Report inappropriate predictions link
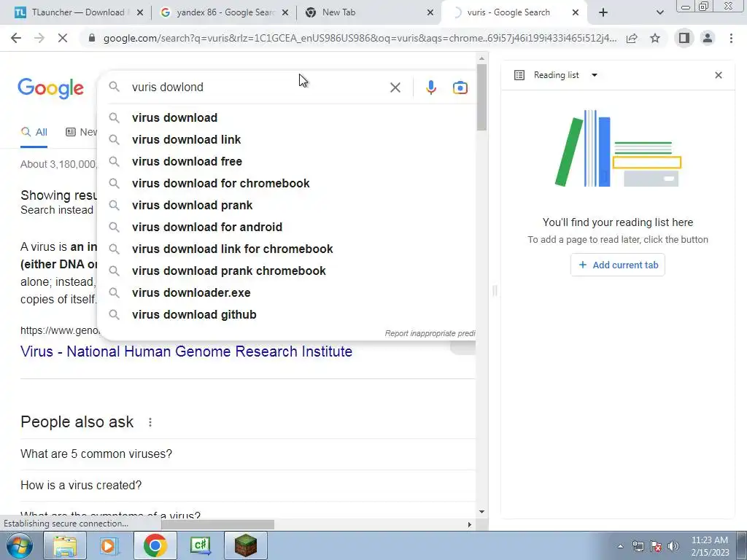 click(x=430, y=333)
